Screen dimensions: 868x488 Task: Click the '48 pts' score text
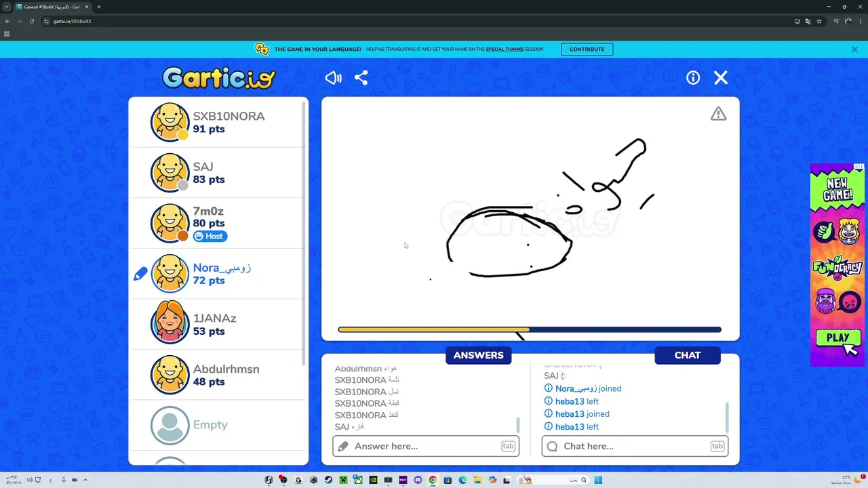tap(209, 382)
